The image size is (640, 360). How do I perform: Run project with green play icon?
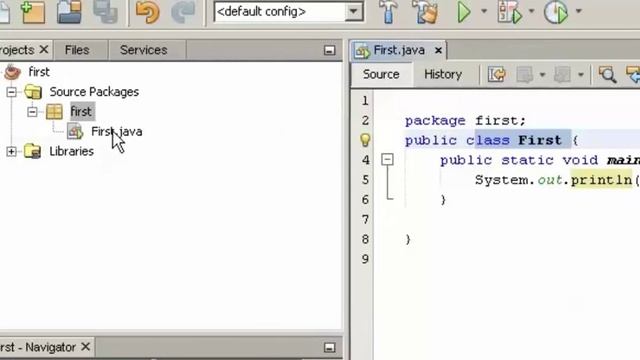pyautogui.click(x=464, y=12)
